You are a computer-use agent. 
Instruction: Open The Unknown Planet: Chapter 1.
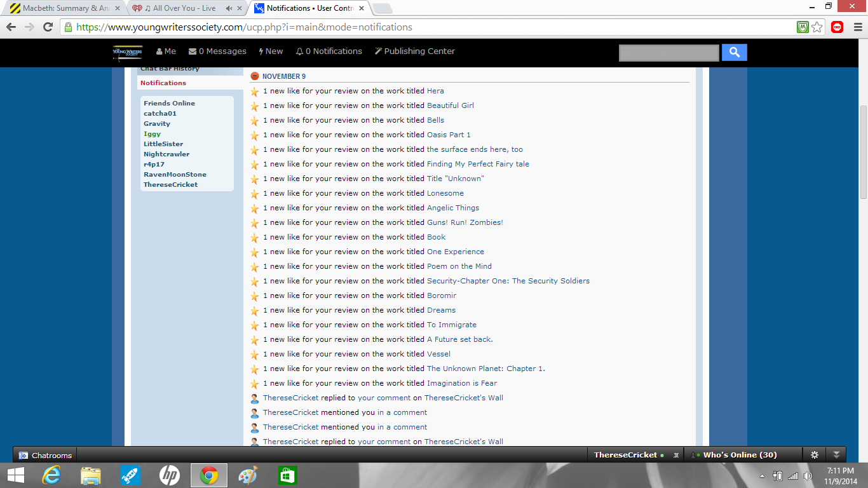pyautogui.click(x=486, y=369)
